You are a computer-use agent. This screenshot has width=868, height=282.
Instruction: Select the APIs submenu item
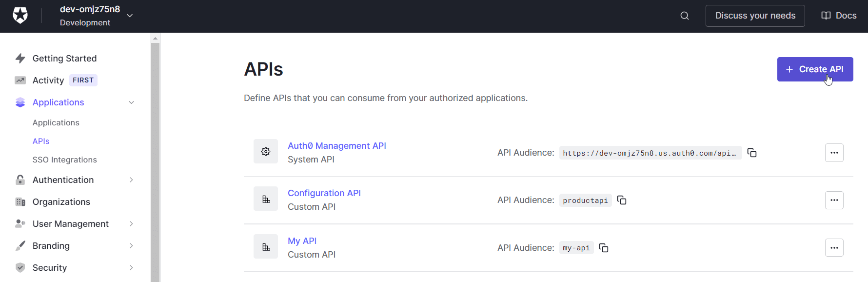pos(41,141)
